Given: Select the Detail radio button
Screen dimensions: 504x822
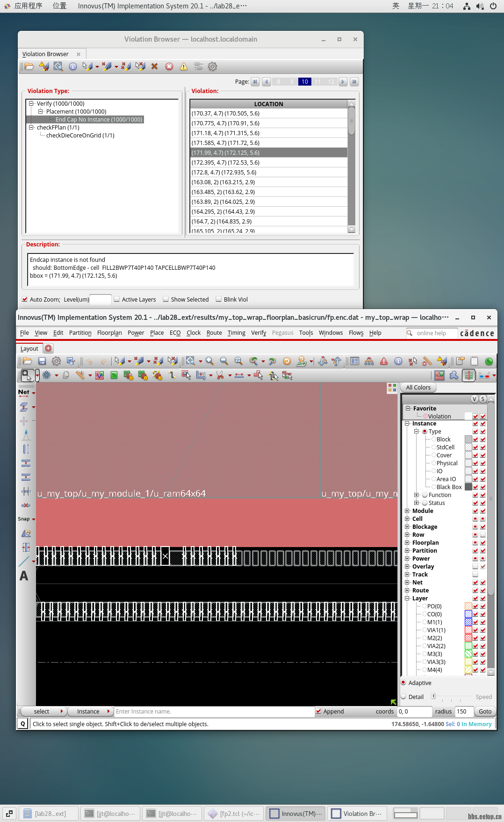Looking at the screenshot, I should 403,697.
